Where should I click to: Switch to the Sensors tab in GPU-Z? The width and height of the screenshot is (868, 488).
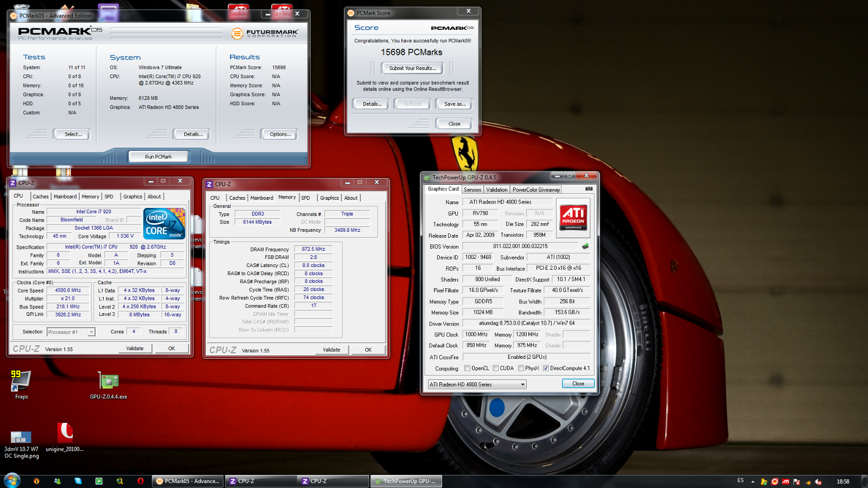472,189
